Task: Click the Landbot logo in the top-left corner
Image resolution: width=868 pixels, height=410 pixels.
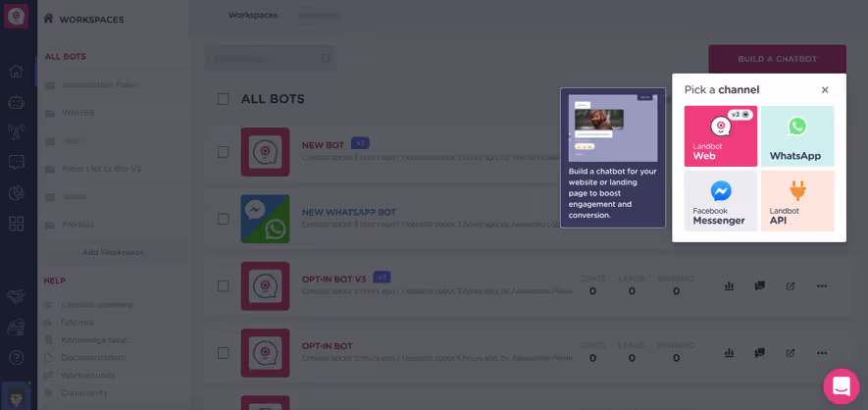Action: [16, 16]
